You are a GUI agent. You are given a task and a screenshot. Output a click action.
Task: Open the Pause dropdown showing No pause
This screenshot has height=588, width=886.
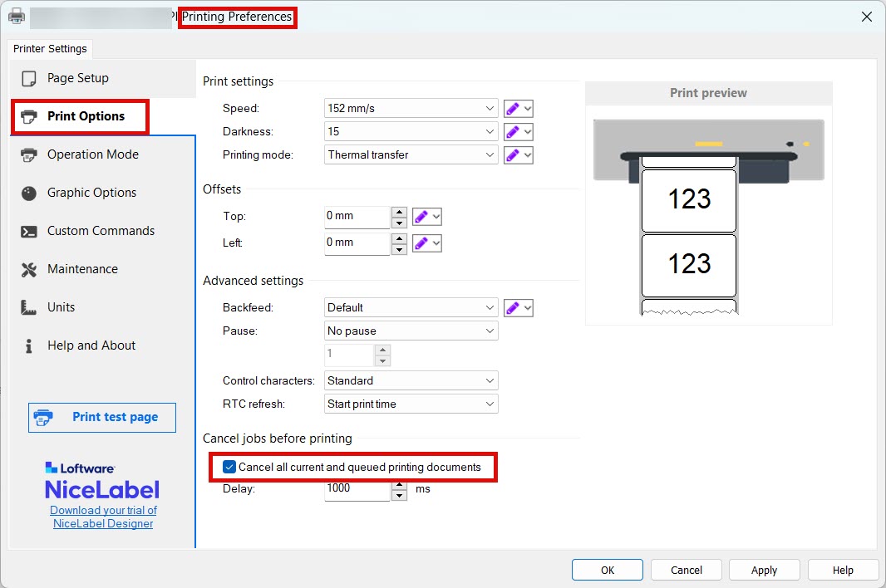tap(411, 331)
